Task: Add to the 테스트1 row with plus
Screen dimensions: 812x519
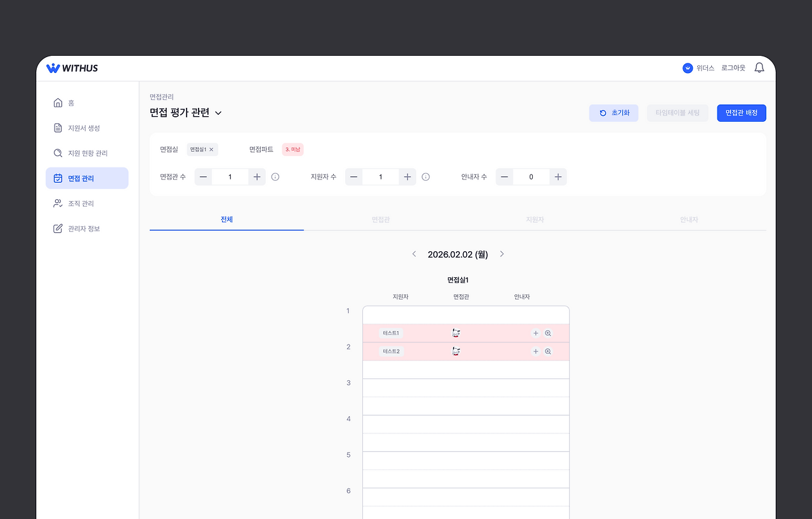Action: (x=535, y=333)
